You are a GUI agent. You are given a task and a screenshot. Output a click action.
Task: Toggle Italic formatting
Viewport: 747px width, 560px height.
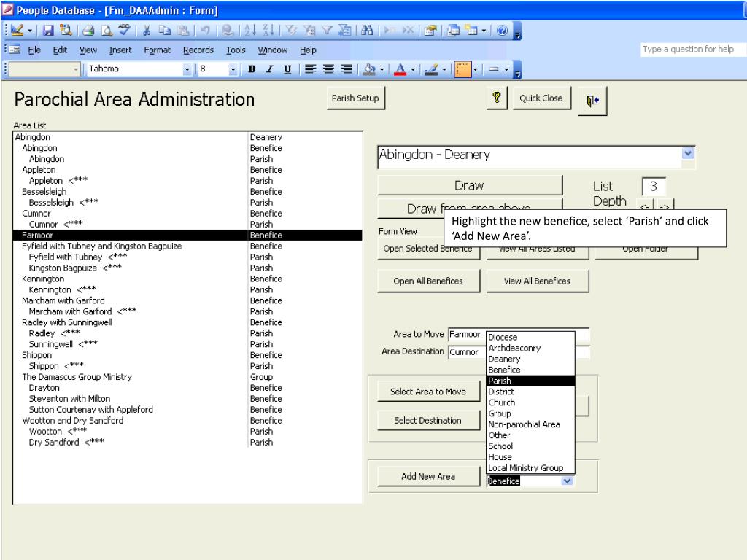pyautogui.click(x=270, y=69)
